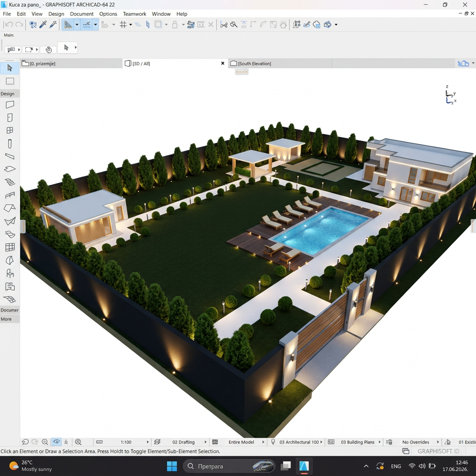The width and height of the screenshot is (476, 476).
Task: Inject parameters with the syringe icon
Action: coord(53,25)
